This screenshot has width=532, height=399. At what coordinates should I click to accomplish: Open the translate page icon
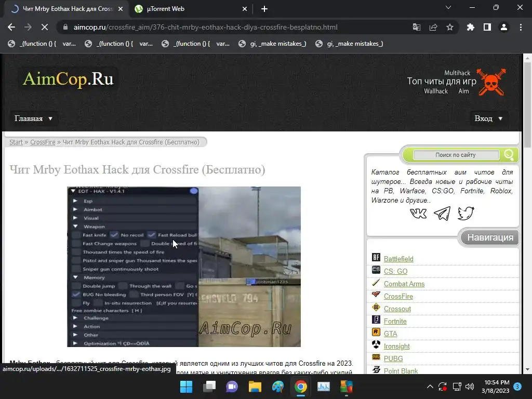(416, 27)
